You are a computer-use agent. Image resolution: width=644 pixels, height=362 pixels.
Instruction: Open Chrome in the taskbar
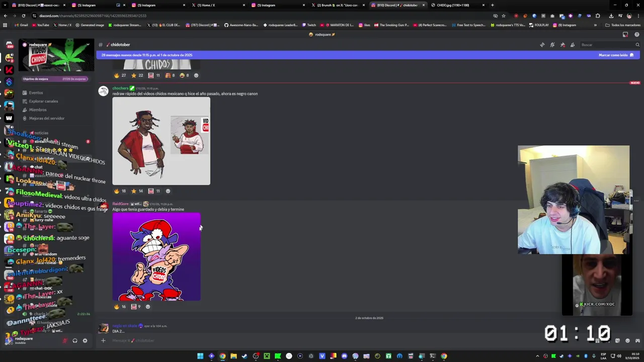point(222,356)
